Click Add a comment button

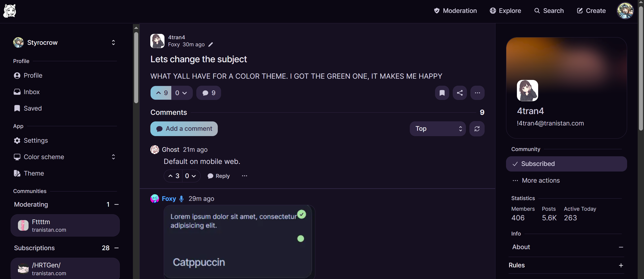click(x=184, y=129)
